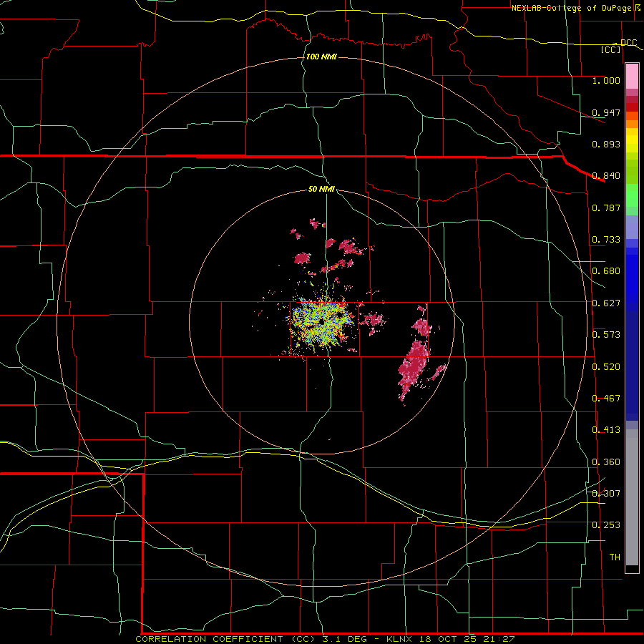Click the 0.893 scale value

coord(606,144)
